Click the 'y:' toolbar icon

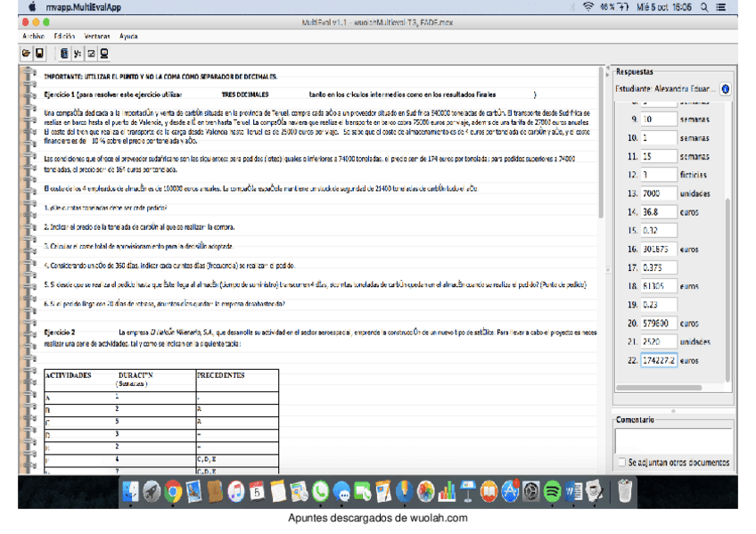pyautogui.click(x=78, y=53)
